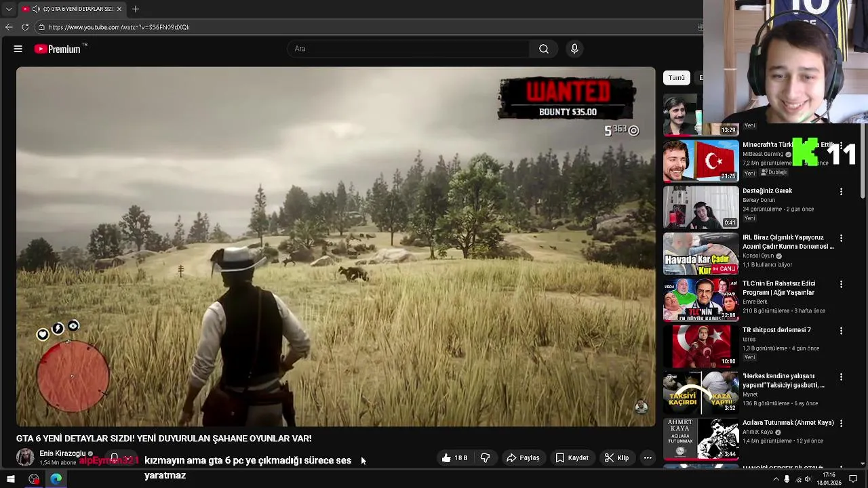The width and height of the screenshot is (868, 488).
Task: Open MrBeast Minecraft video thumbnail
Action: click(701, 161)
